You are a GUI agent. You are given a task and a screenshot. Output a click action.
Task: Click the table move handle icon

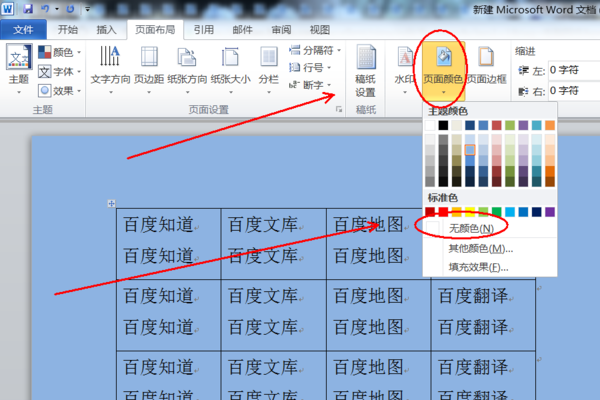pos(111,204)
